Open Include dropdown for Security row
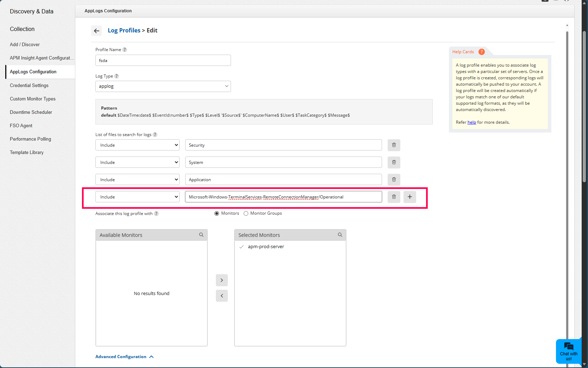The image size is (588, 368). pos(137,145)
